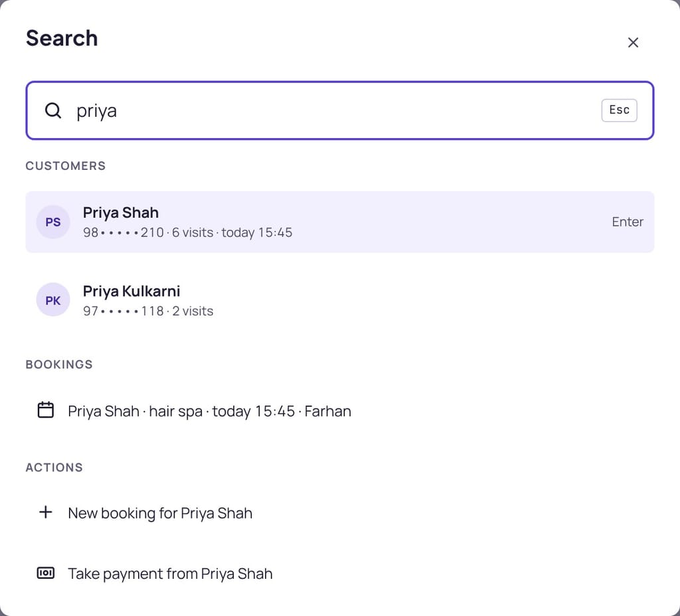Open Priya Shah hair spa booking with Farhan
Image resolution: width=680 pixels, height=616 pixels.
[x=339, y=410]
